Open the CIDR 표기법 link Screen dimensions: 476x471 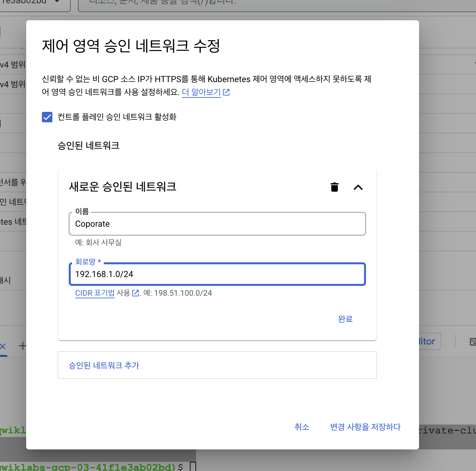tap(95, 293)
